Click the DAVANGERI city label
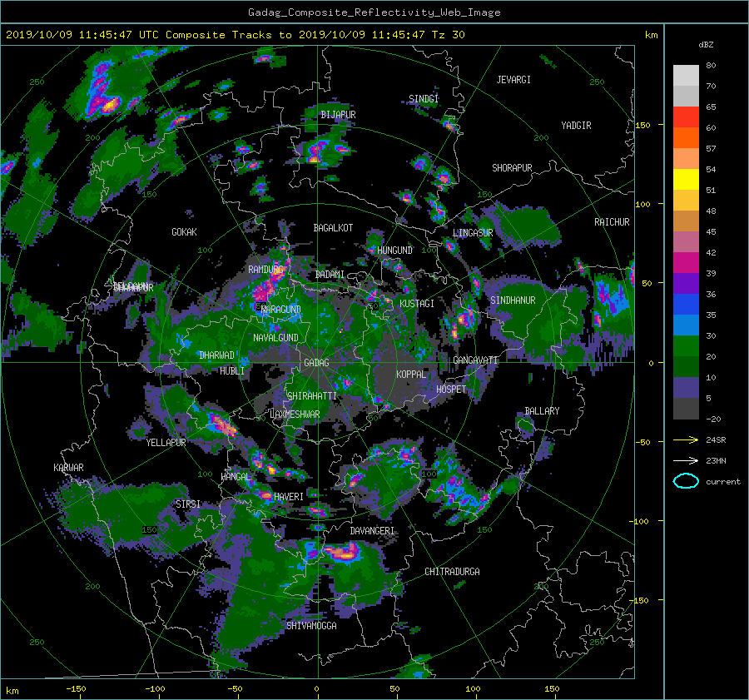 coord(372,531)
